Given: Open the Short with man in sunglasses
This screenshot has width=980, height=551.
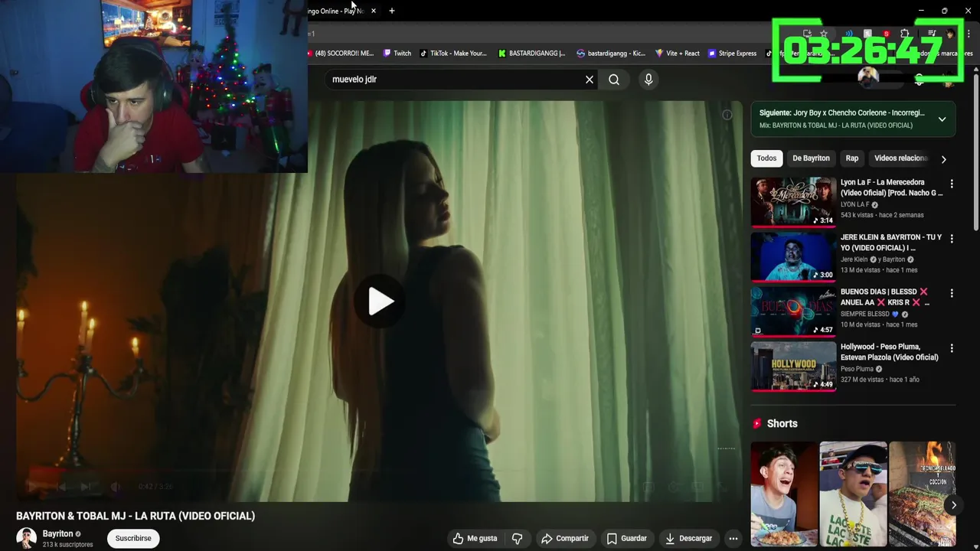Looking at the screenshot, I should pyautogui.click(x=853, y=494).
